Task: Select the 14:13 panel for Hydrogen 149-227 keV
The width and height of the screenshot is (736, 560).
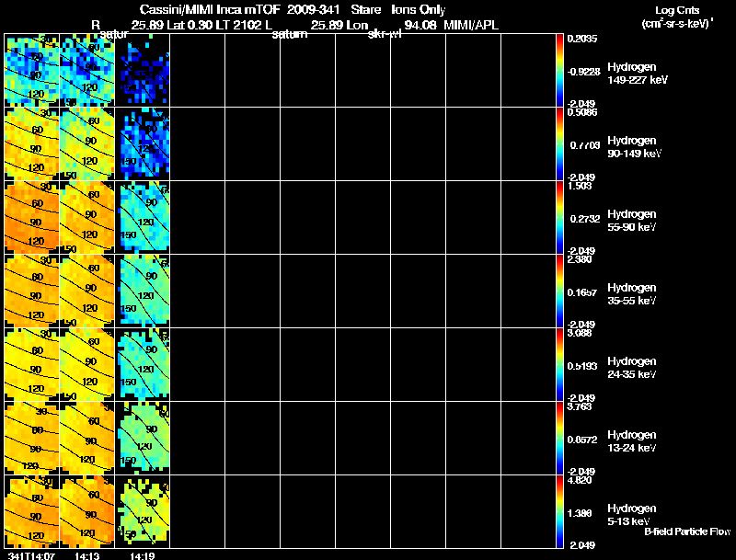Action: tap(86, 71)
